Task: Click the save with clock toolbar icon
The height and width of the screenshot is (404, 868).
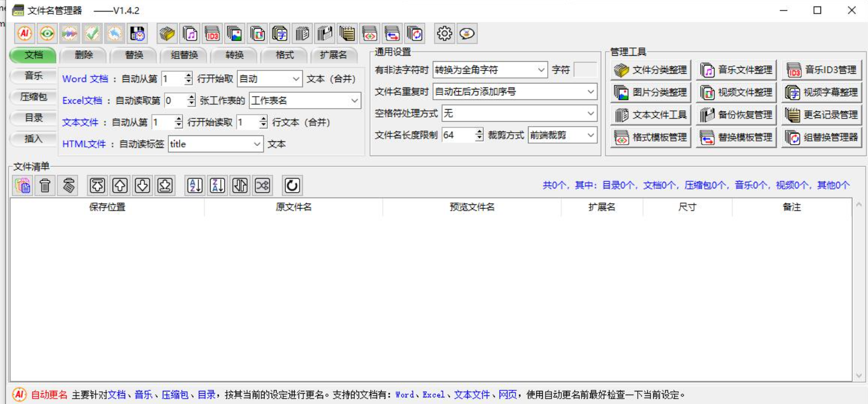Action: point(137,34)
